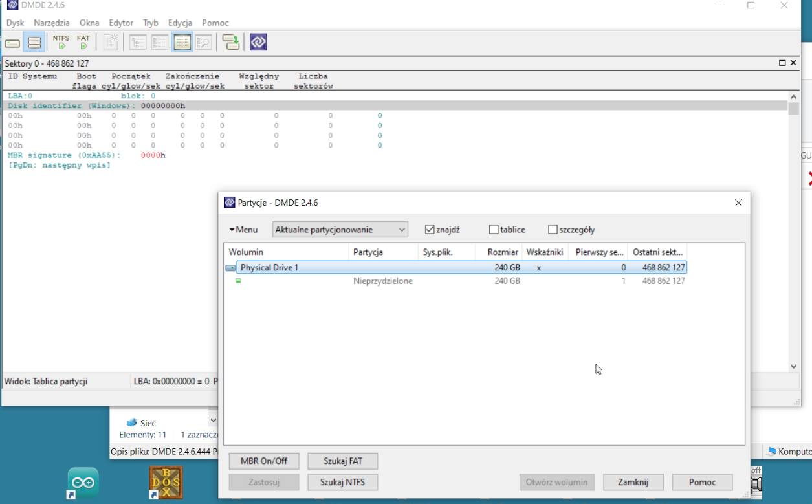Image resolution: width=812 pixels, height=504 pixels.
Task: Open the Aktualne partycjonowanie dropdown
Action: pos(340,230)
